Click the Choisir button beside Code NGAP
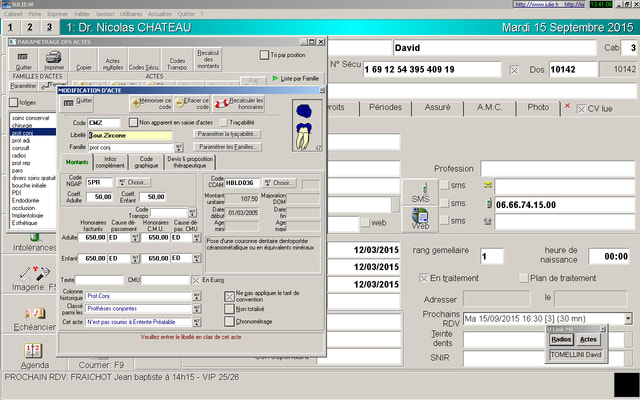The image size is (640, 400). 133,183
